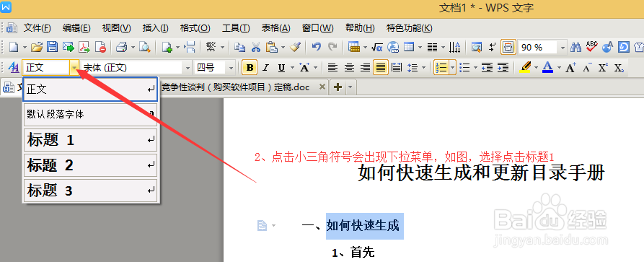This screenshot has height=262, width=644.
Task: Expand the highlight color dropdown arrow
Action: (536, 67)
